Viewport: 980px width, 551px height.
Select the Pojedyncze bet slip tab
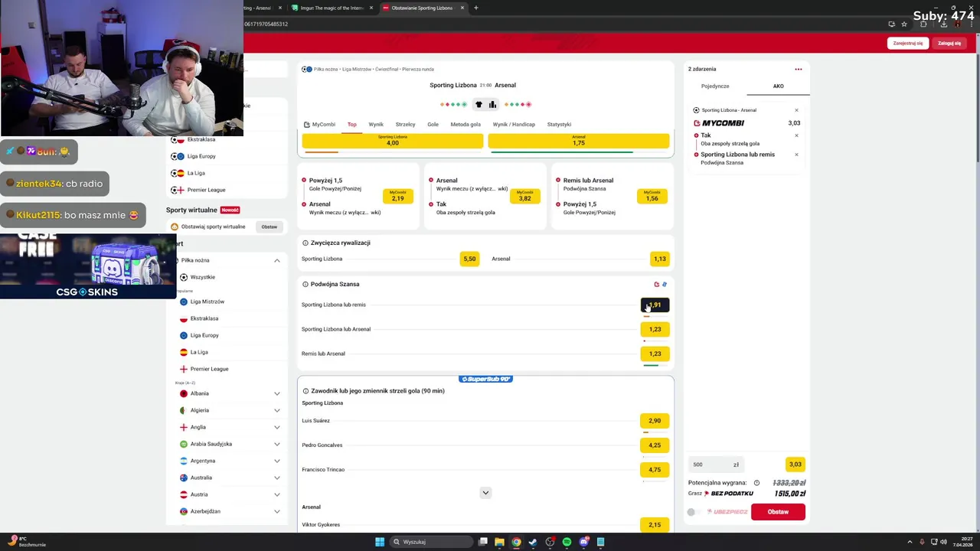(x=715, y=86)
